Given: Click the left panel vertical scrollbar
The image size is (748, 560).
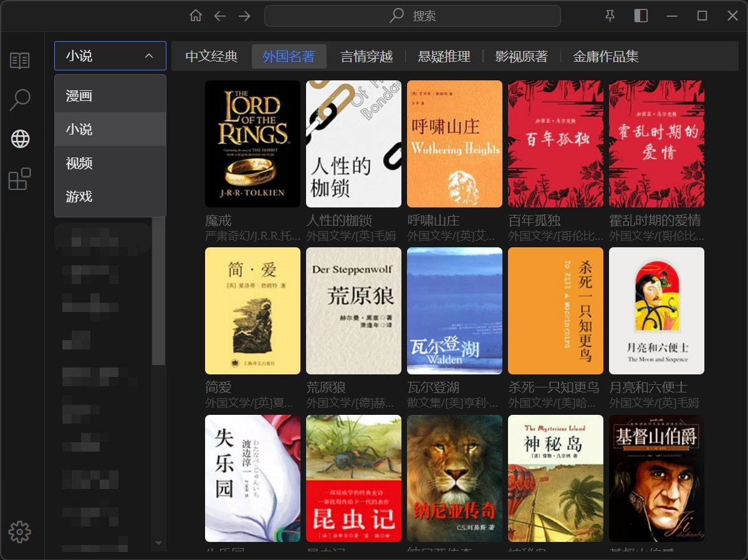Looking at the screenshot, I should click(x=159, y=292).
